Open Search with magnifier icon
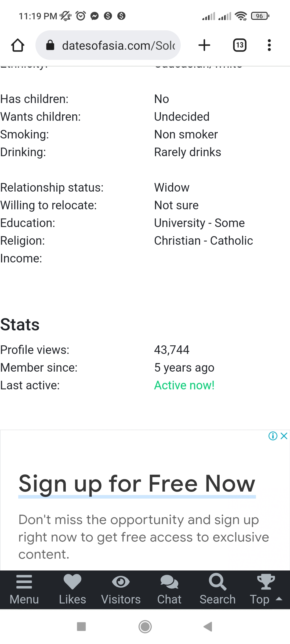290x644 pixels. point(218,590)
